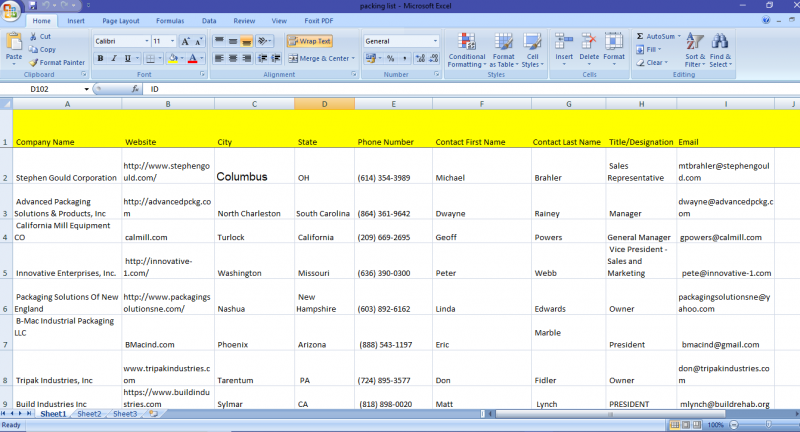Open the Insert ribbon tab

(x=76, y=21)
